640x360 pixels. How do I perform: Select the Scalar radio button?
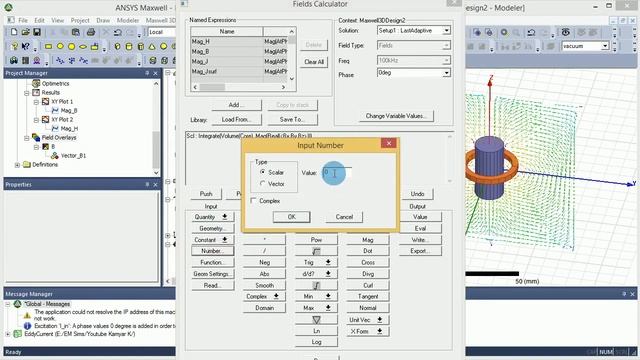pos(262,172)
